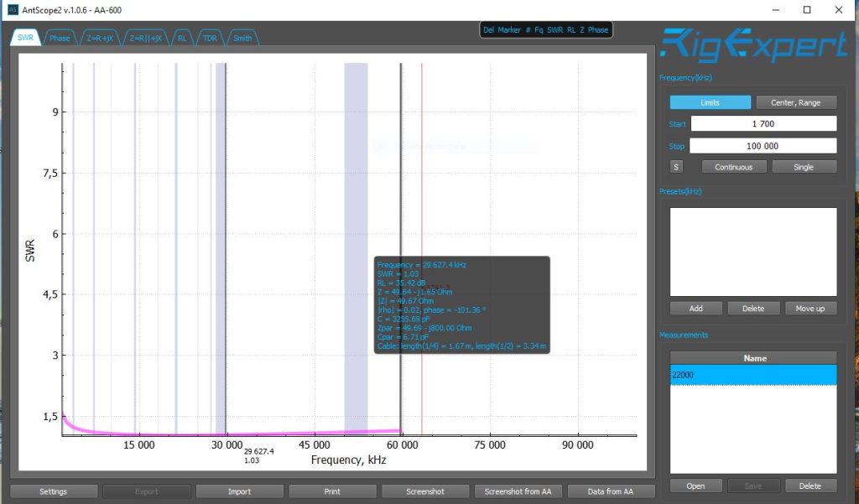Close the AntScope2 window
859x504 pixels.
(x=839, y=10)
